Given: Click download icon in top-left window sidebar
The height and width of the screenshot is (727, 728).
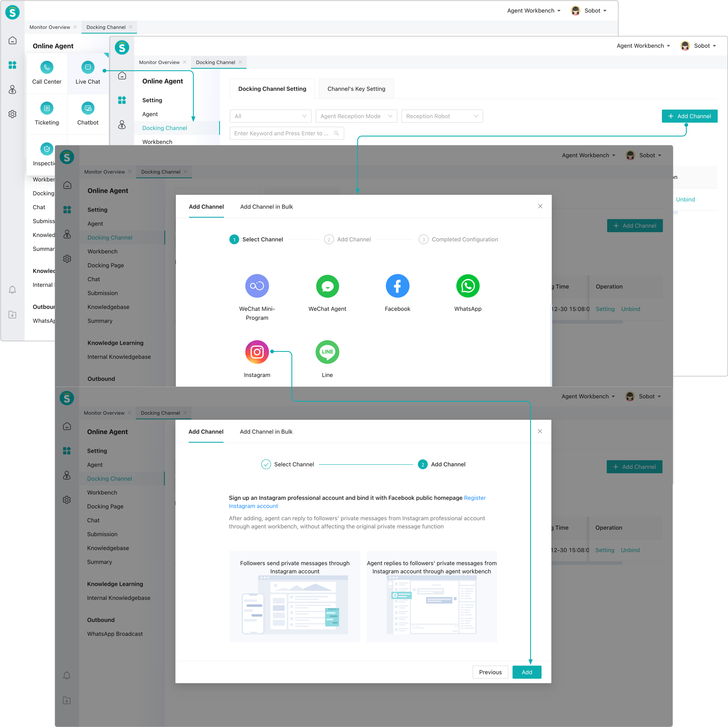Looking at the screenshot, I should pyautogui.click(x=13, y=314).
